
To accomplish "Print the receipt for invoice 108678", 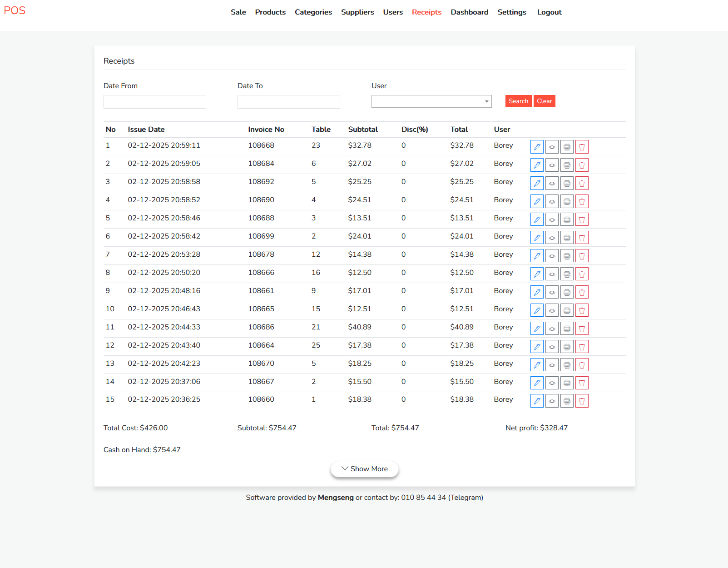I will (x=567, y=256).
